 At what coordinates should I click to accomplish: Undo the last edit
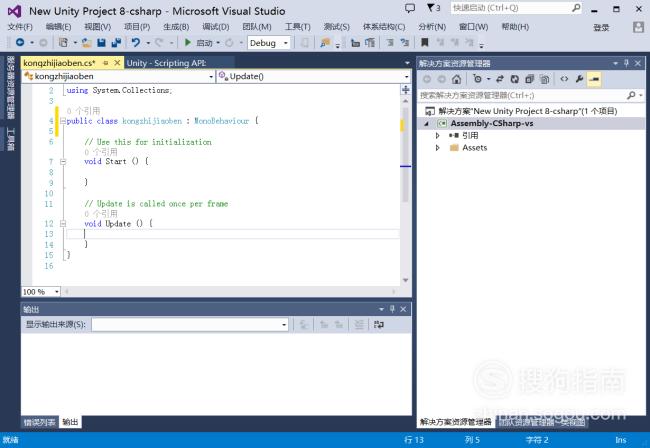click(x=136, y=42)
